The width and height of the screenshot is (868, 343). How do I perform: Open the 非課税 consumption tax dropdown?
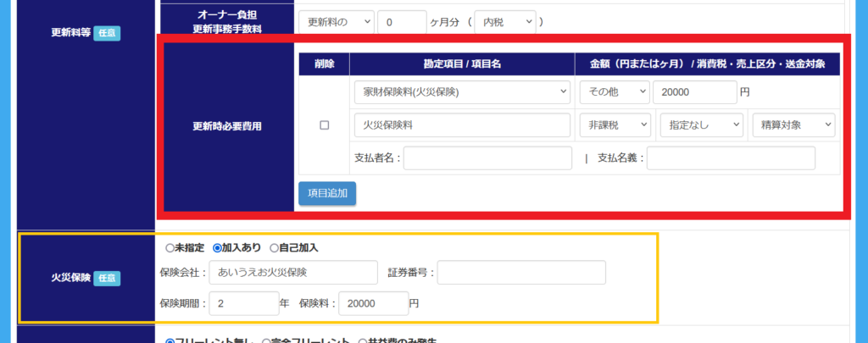[615, 125]
